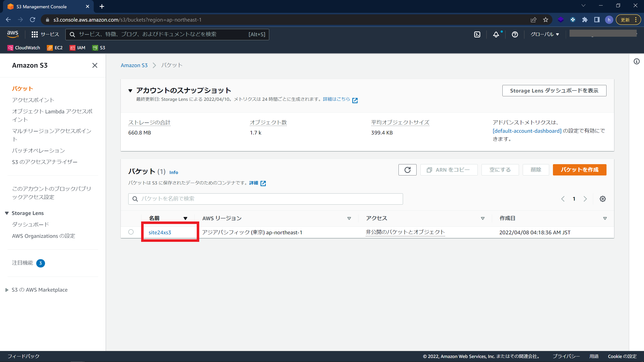Open the Info link beside バケット heading

[174, 172]
